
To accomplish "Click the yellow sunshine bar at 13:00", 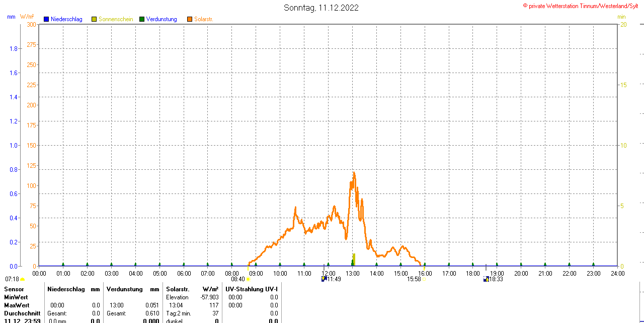I will coord(354,259).
